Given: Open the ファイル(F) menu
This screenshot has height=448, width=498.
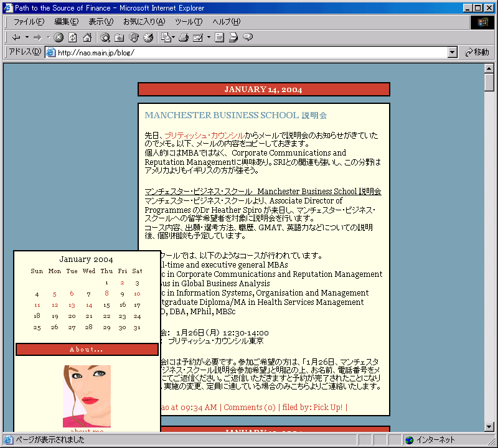Looking at the screenshot, I should (x=29, y=22).
